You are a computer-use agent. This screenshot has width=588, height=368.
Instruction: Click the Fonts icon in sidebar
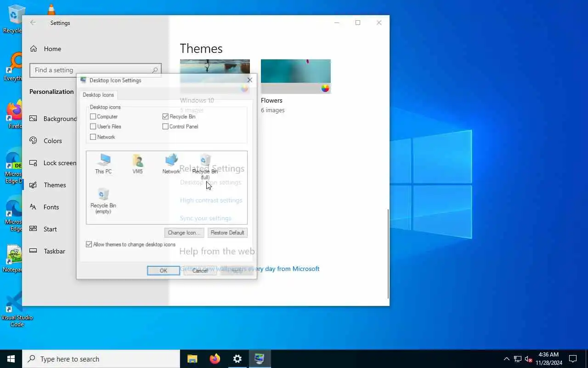tap(34, 207)
